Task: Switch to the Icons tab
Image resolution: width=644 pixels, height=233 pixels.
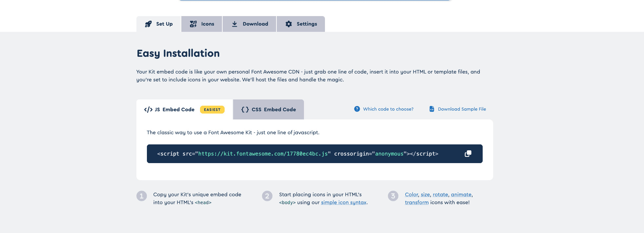Action: point(202,24)
